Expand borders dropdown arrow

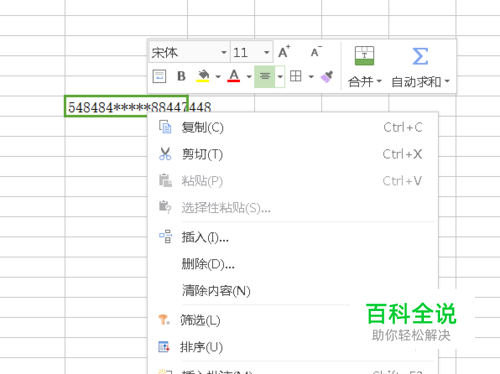tap(311, 77)
